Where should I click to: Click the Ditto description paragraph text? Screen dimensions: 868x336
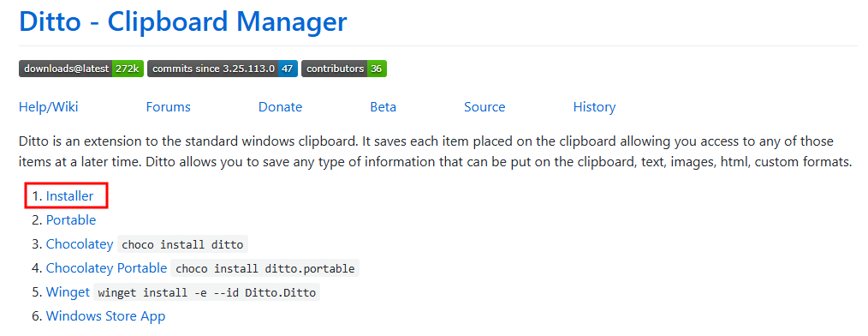(x=435, y=152)
